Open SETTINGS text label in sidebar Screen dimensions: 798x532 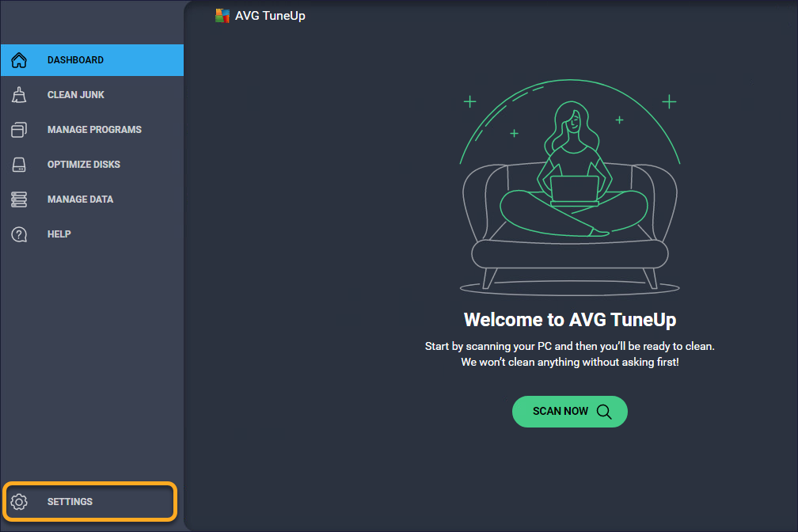tap(70, 502)
